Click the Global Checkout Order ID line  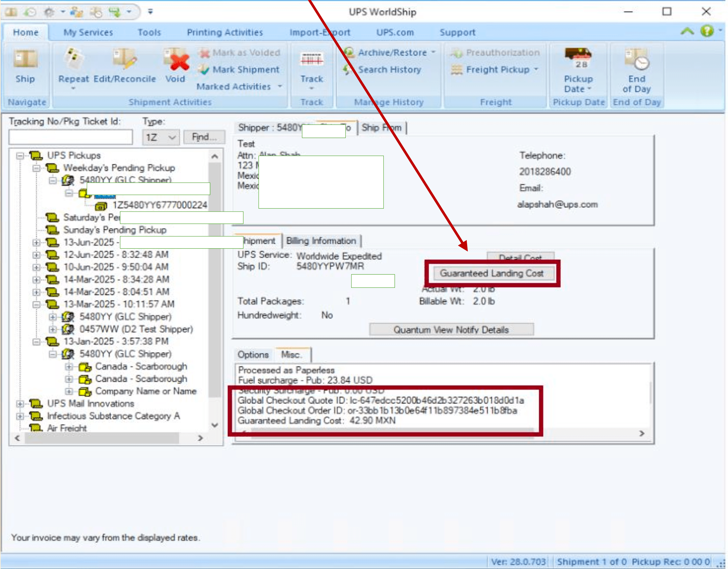(377, 411)
